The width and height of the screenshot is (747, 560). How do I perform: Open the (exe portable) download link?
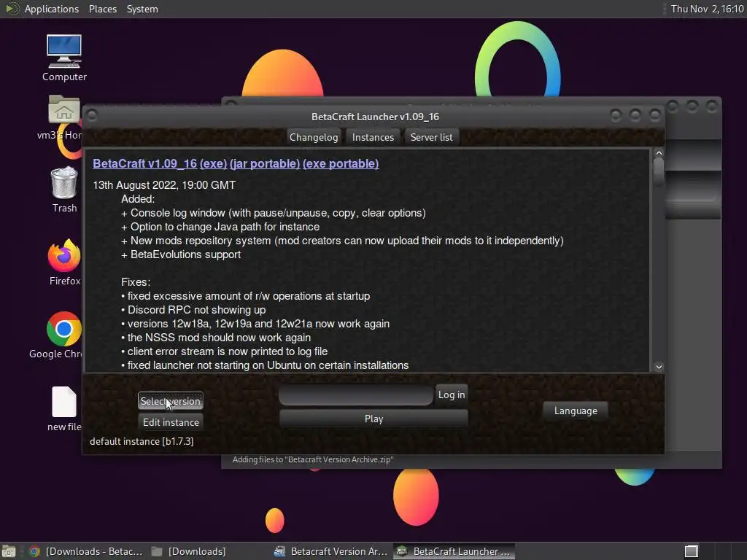[341, 163]
